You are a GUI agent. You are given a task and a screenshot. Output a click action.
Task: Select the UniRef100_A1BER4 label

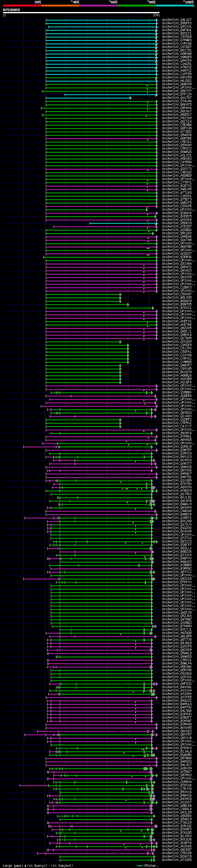(177, 396)
